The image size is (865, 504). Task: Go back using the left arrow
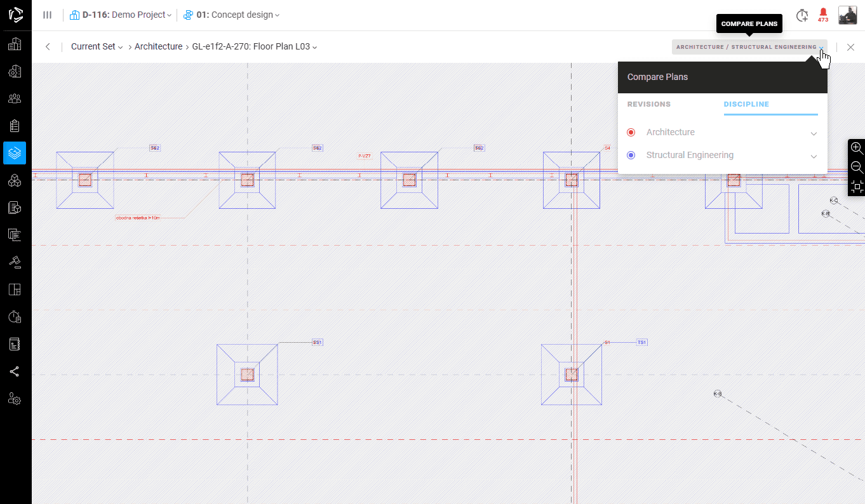[48, 47]
